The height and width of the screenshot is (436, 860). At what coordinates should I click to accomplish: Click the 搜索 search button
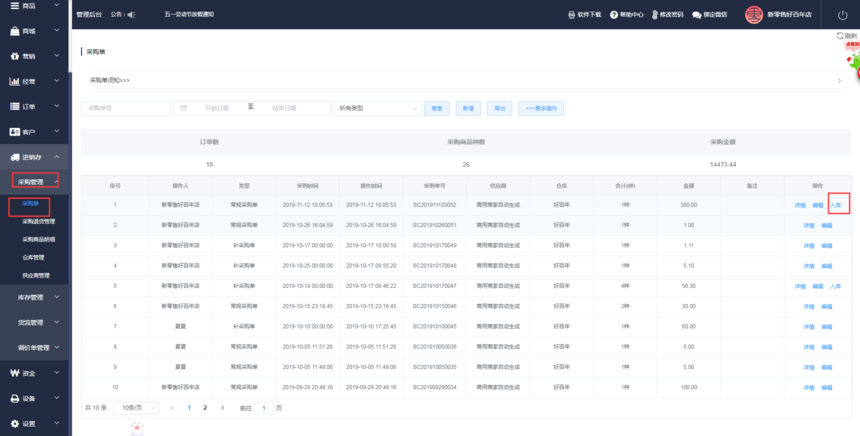[x=437, y=108]
